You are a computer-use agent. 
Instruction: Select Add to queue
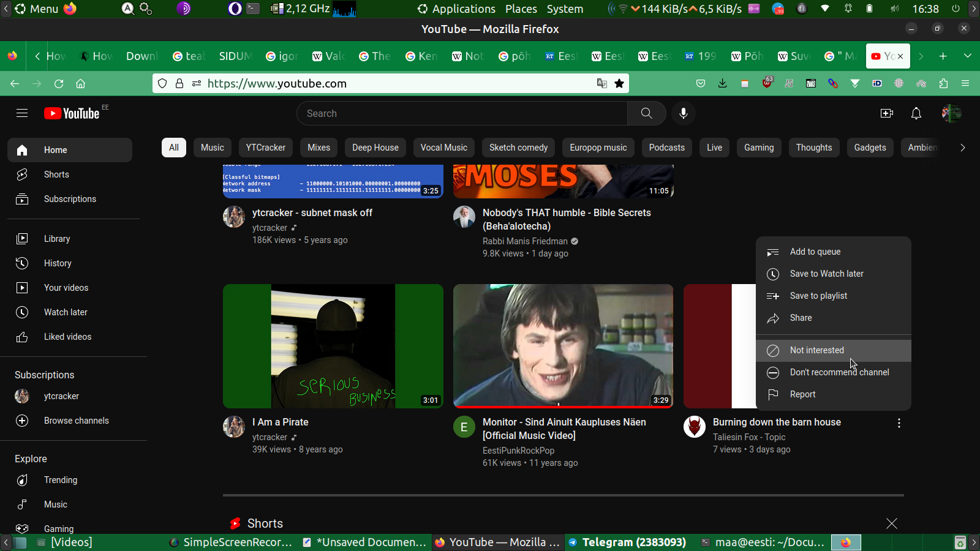[x=834, y=252]
